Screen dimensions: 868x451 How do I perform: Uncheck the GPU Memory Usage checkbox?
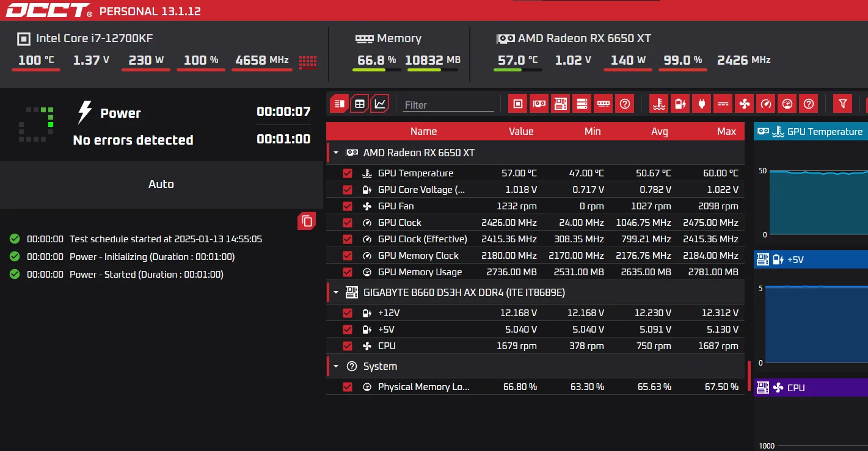coord(348,272)
